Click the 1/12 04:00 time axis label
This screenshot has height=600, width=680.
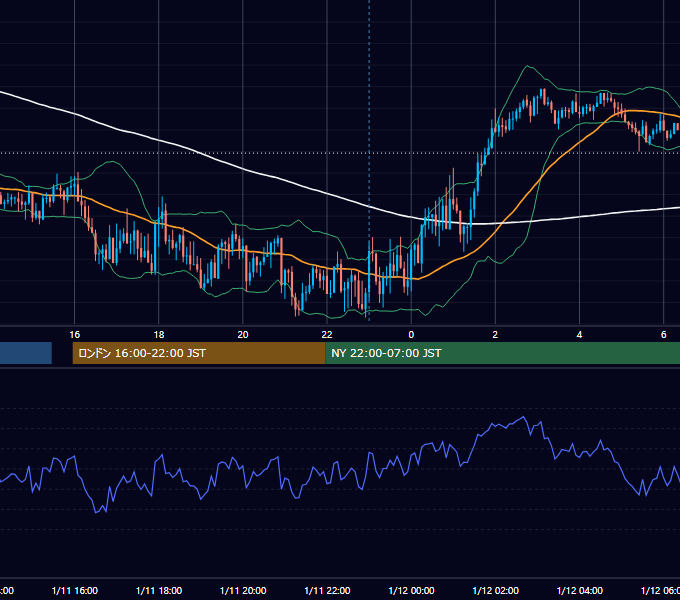click(579, 590)
